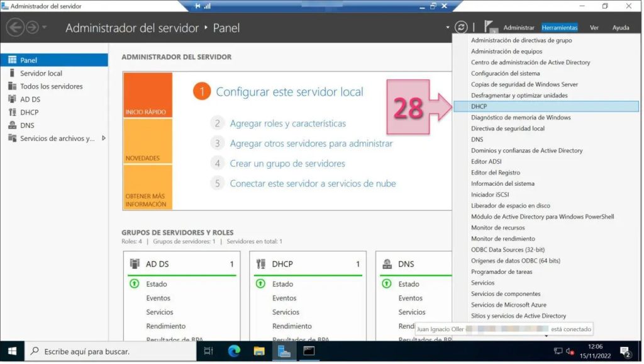Open the notifications flag icon

487,27
